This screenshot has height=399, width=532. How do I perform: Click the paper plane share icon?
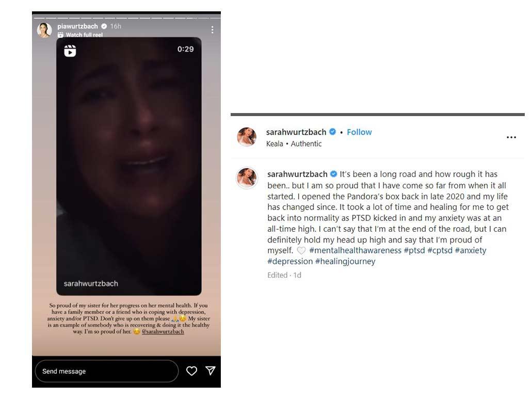tap(211, 371)
